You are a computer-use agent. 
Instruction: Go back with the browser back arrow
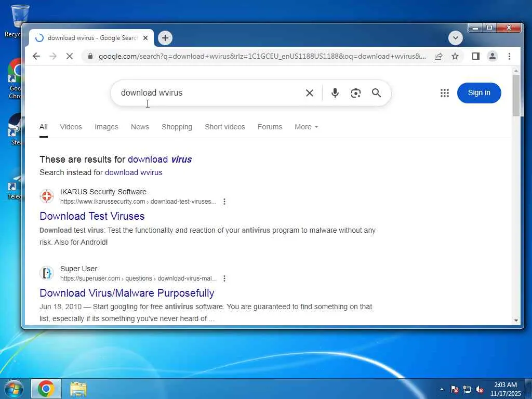[x=36, y=56]
